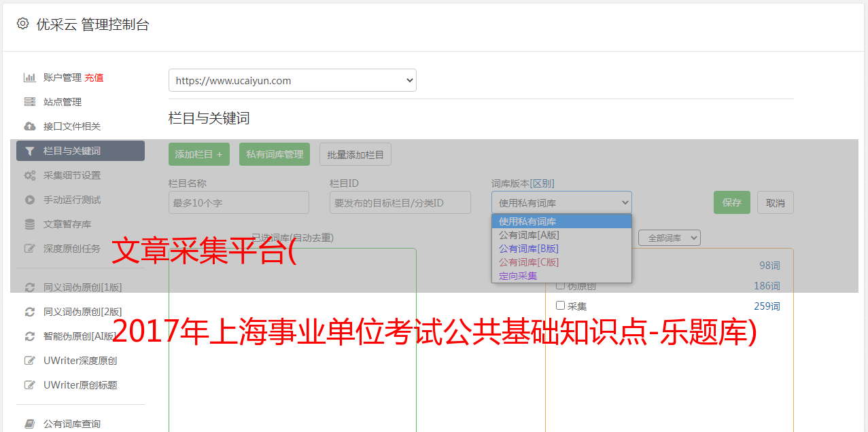Click the 添加栏目 + button

pos(199,154)
